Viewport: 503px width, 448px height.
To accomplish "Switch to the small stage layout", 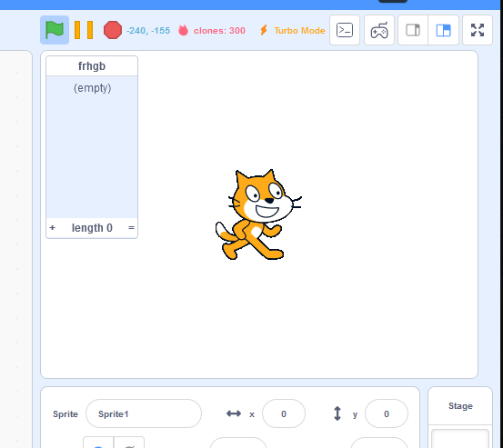I will [x=413, y=30].
